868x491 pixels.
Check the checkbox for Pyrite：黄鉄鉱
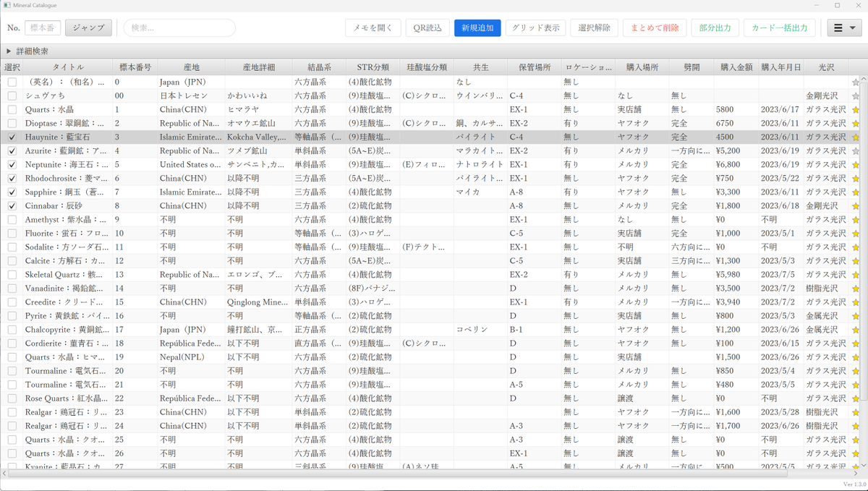(x=12, y=315)
